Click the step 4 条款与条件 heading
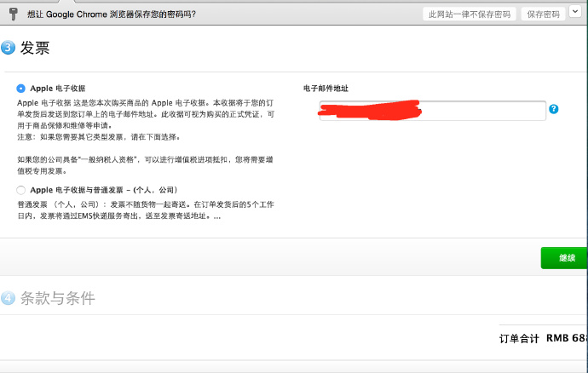Image resolution: width=588 pixels, height=373 pixels. (x=57, y=298)
